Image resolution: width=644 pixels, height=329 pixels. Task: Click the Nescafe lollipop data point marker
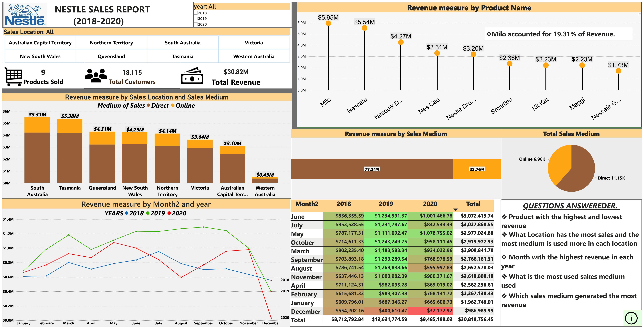(x=364, y=28)
